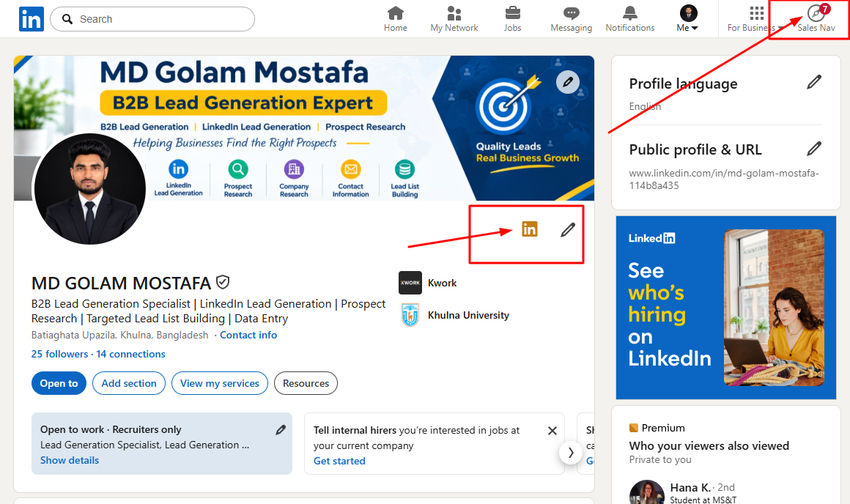Open the Khulna University logo
This screenshot has width=850, height=504.
[x=410, y=315]
